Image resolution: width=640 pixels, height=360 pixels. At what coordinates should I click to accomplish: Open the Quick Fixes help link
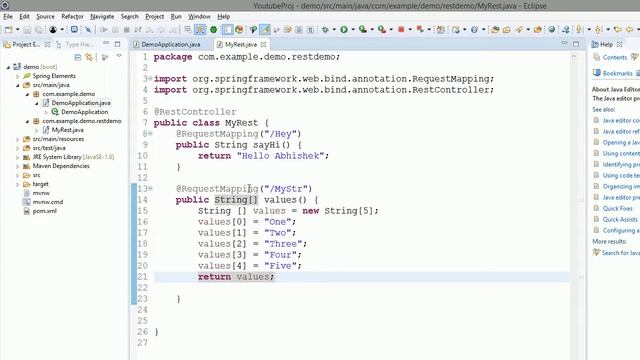[x=618, y=208]
